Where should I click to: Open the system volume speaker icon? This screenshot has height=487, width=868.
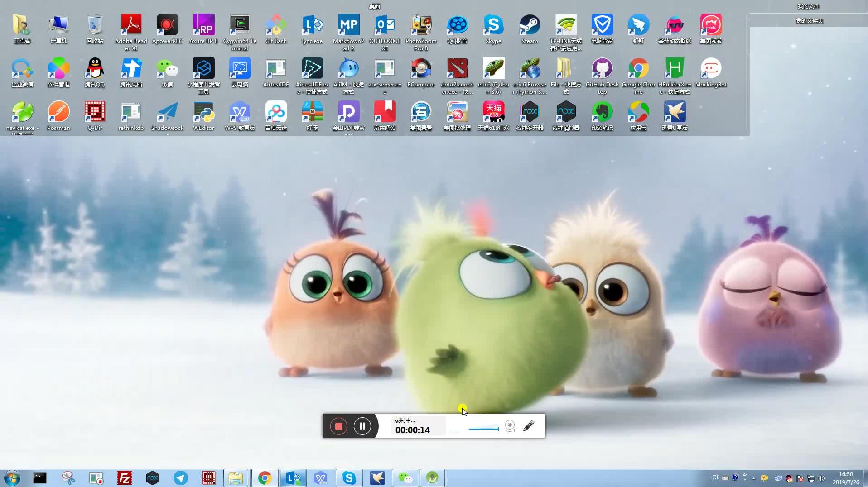[822, 478]
